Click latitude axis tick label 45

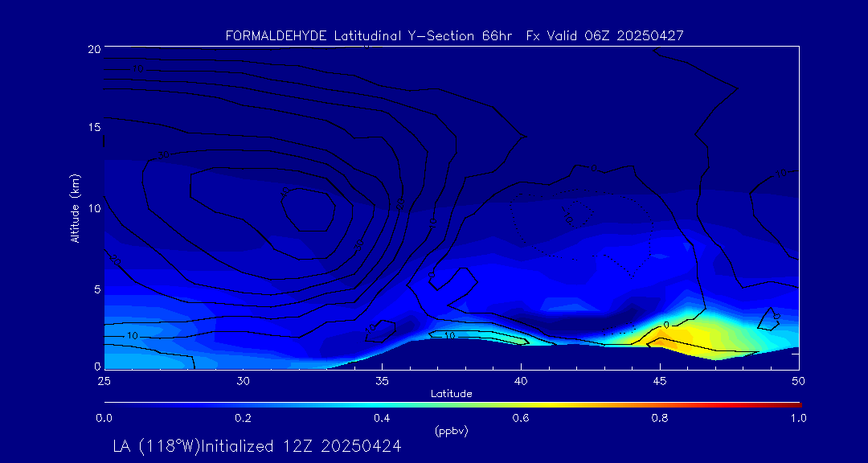[660, 381]
